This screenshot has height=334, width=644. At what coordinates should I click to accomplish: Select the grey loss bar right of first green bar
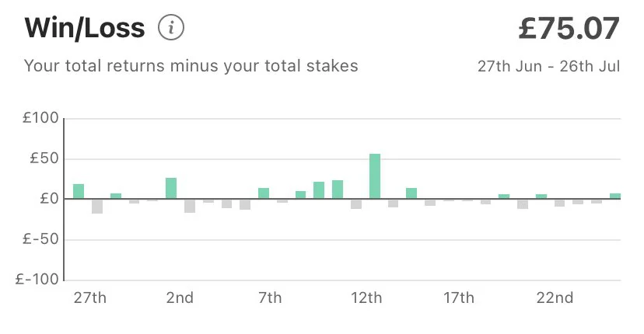coord(97,206)
